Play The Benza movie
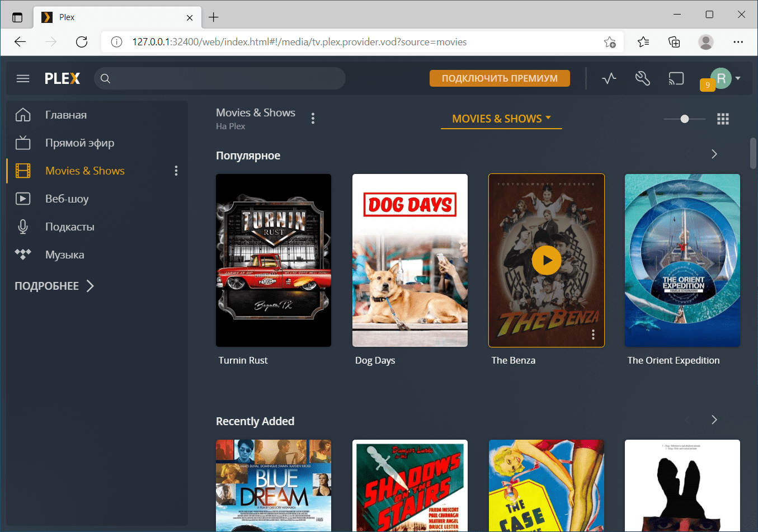This screenshot has height=532, width=758. point(547,260)
